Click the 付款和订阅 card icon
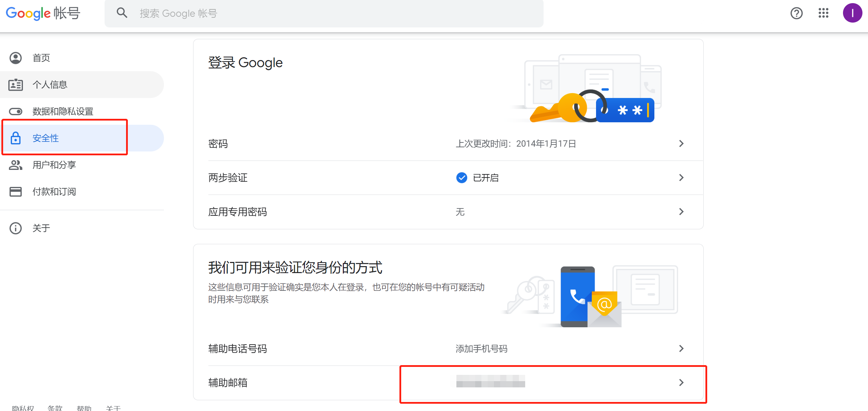This screenshot has width=868, height=411. 16,191
